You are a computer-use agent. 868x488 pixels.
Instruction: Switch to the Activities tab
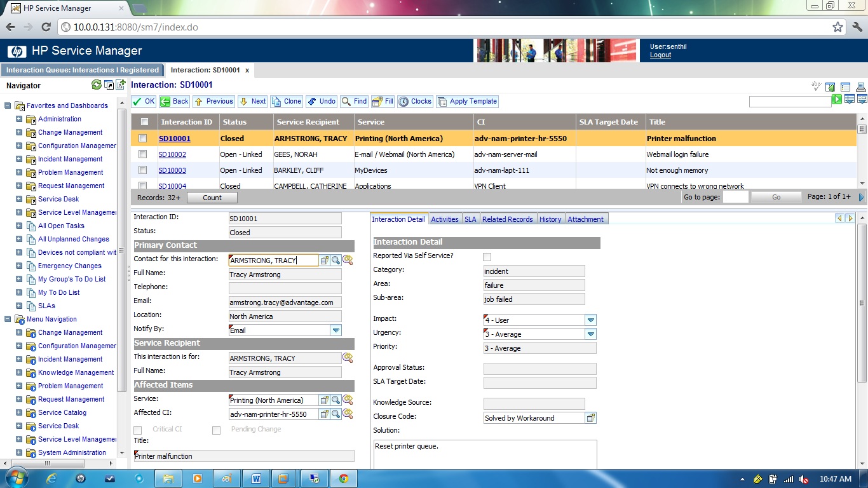coord(445,219)
